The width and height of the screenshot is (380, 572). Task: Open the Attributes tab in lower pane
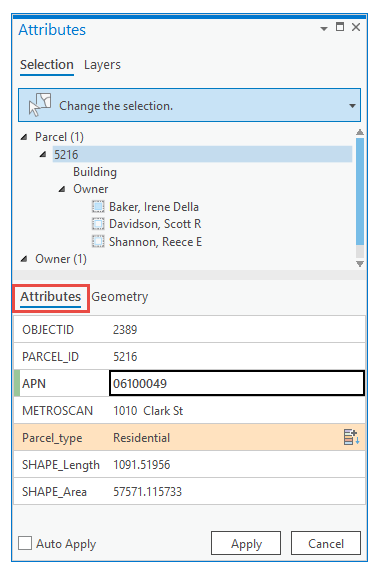click(x=50, y=297)
